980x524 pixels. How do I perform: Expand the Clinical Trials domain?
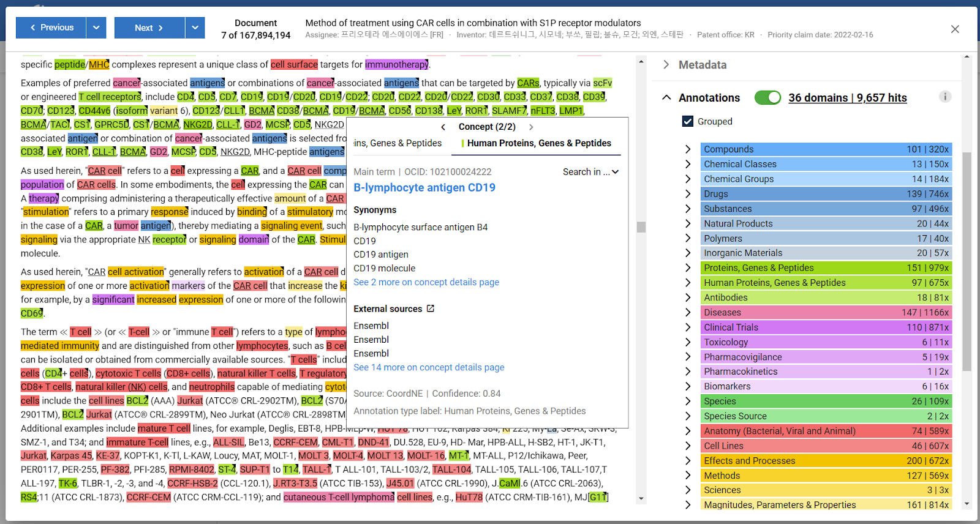click(x=688, y=327)
